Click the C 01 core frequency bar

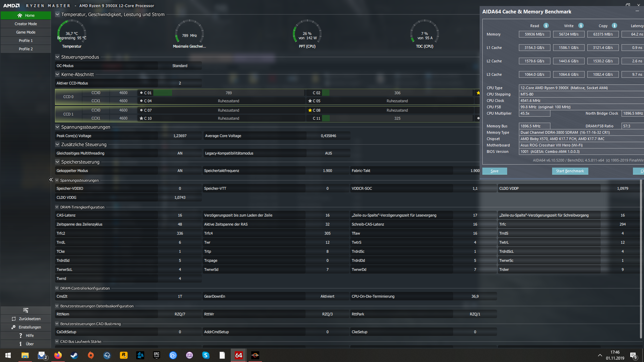click(x=228, y=93)
